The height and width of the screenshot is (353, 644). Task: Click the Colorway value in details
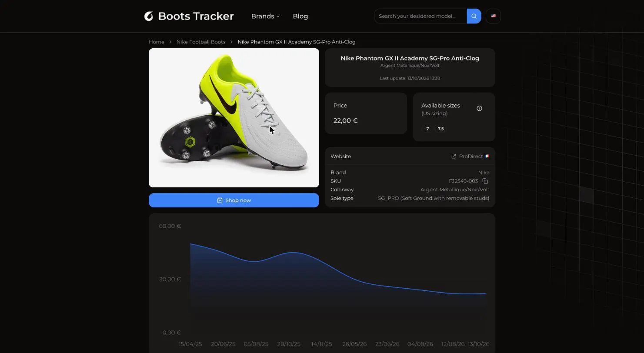pos(455,190)
